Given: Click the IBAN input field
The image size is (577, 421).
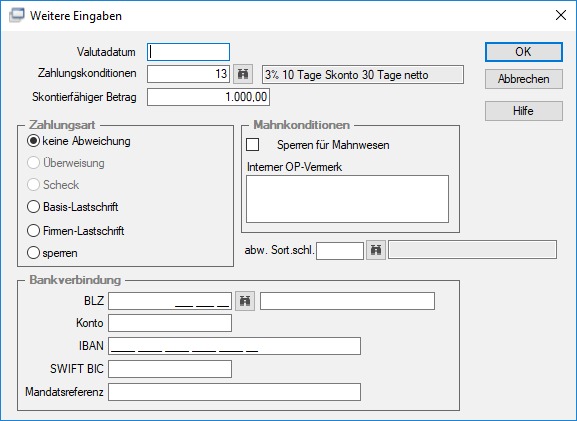Looking at the screenshot, I should point(234,346).
